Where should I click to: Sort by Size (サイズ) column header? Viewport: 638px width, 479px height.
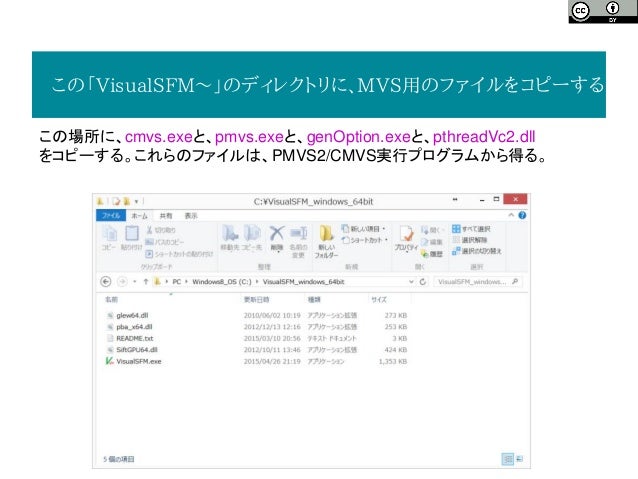[379, 300]
